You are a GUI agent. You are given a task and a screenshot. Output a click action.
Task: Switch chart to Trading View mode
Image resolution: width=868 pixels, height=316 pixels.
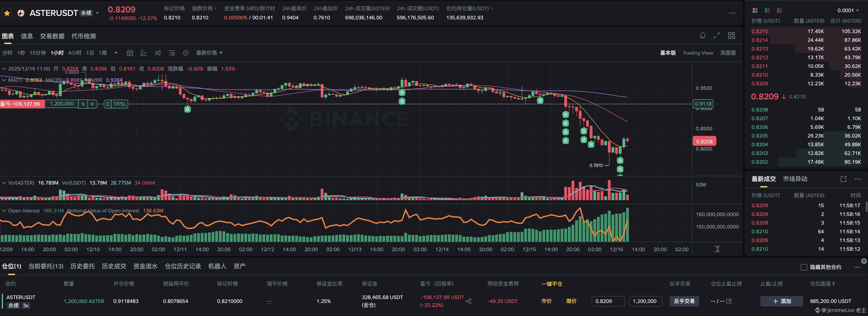point(698,53)
